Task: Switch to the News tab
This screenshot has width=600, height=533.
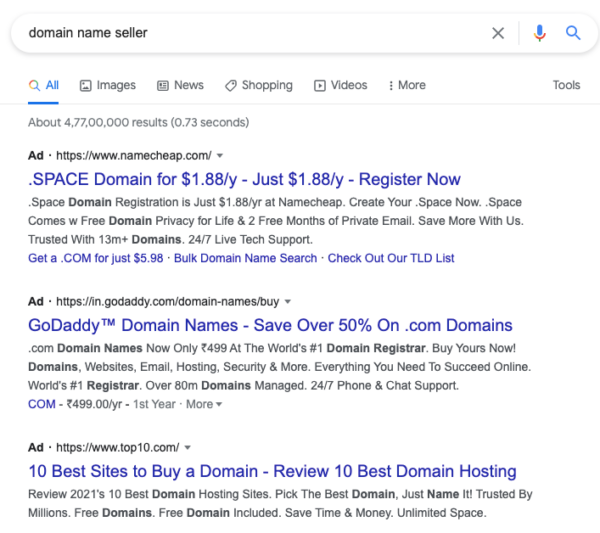Action: (x=180, y=85)
